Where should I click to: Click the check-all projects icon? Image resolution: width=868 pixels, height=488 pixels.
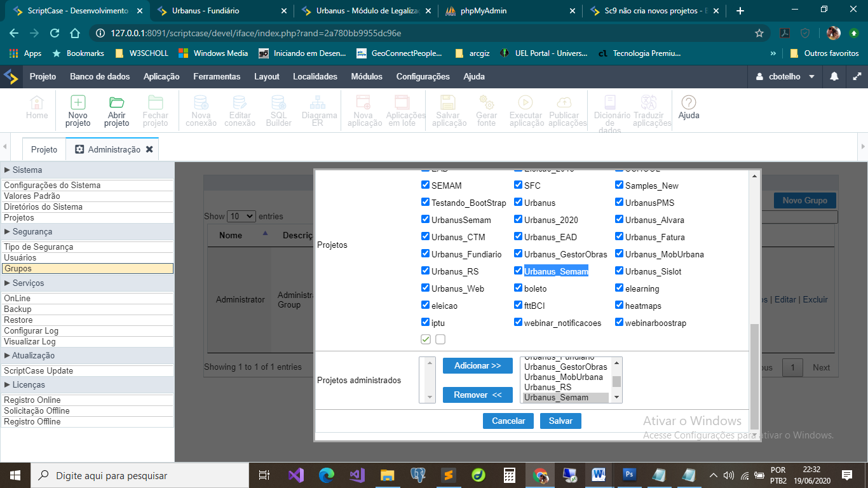pyautogui.click(x=426, y=339)
